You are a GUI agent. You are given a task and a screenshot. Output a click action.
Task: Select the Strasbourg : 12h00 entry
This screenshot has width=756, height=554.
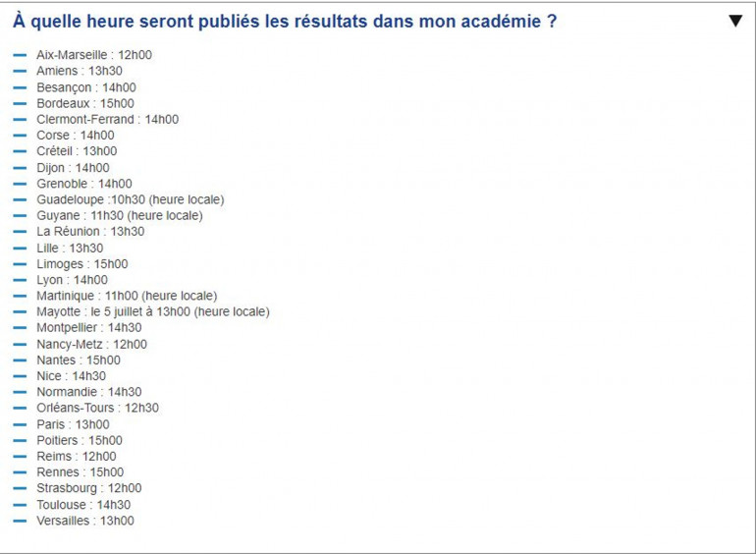(89, 488)
